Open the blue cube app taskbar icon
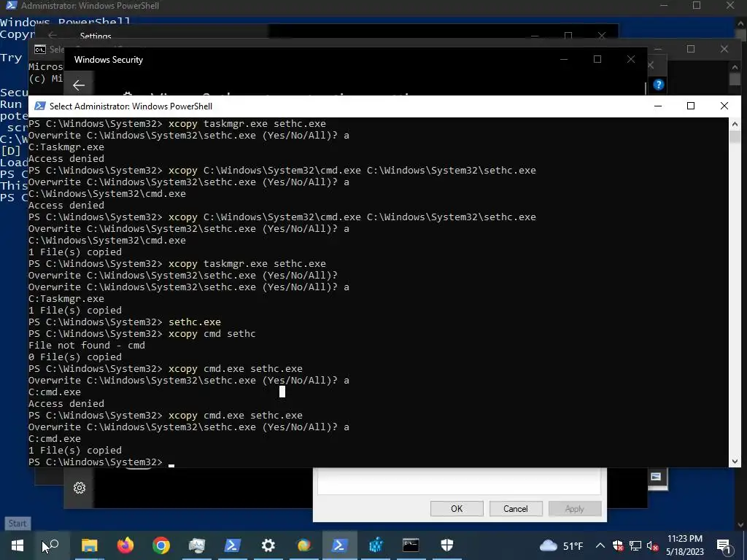Screen dimensions: 747x560 coord(376,545)
